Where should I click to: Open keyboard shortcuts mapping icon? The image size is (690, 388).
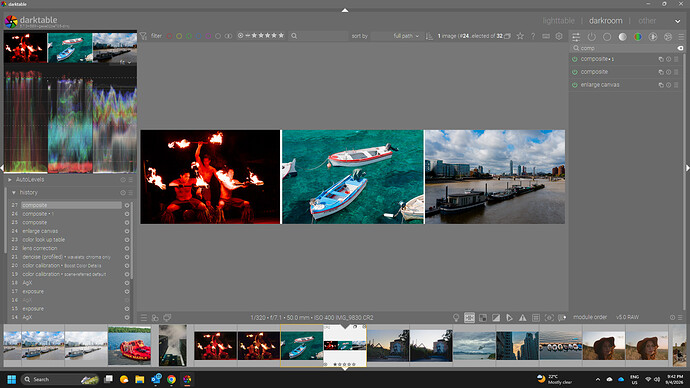pyautogui.click(x=546, y=36)
